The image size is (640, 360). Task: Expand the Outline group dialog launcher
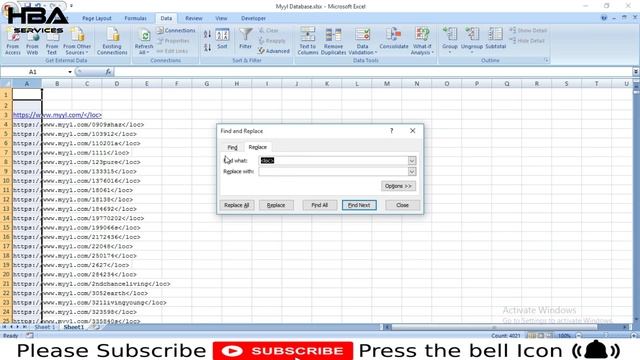pos(546,60)
